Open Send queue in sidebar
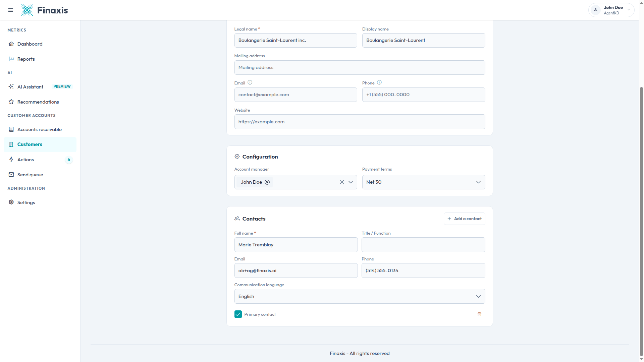 point(40,175)
